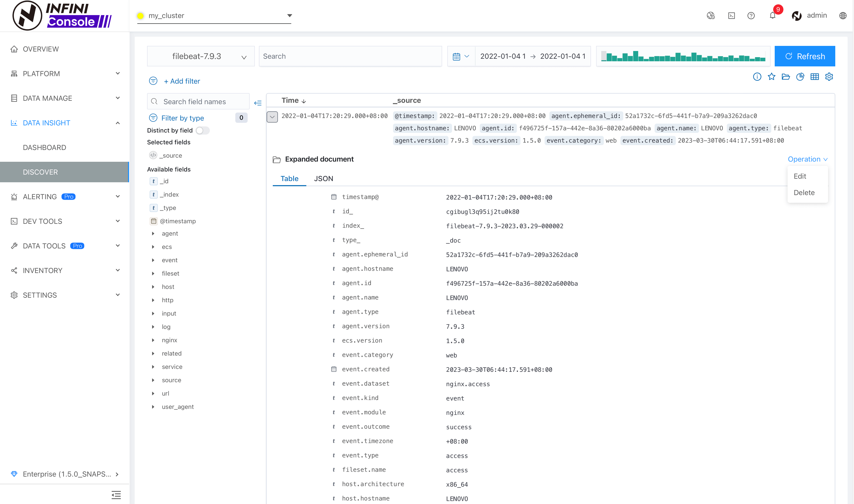Open discover settings gear icon
This screenshot has height=504, width=854.
pos(829,77)
